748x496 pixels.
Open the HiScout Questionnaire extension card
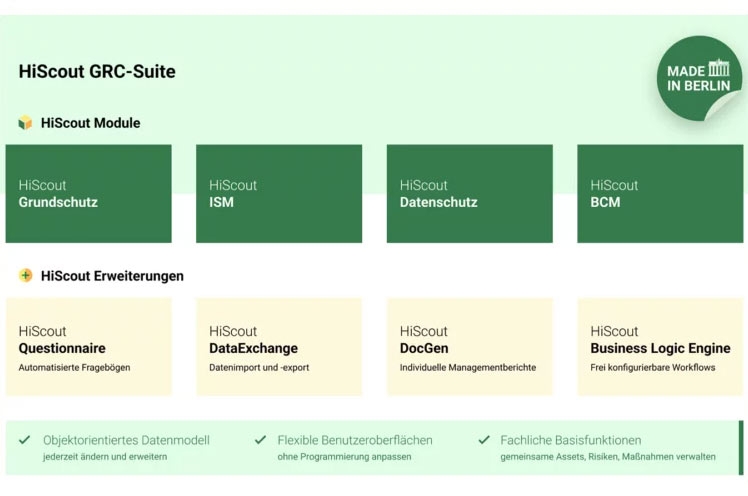coord(88,347)
